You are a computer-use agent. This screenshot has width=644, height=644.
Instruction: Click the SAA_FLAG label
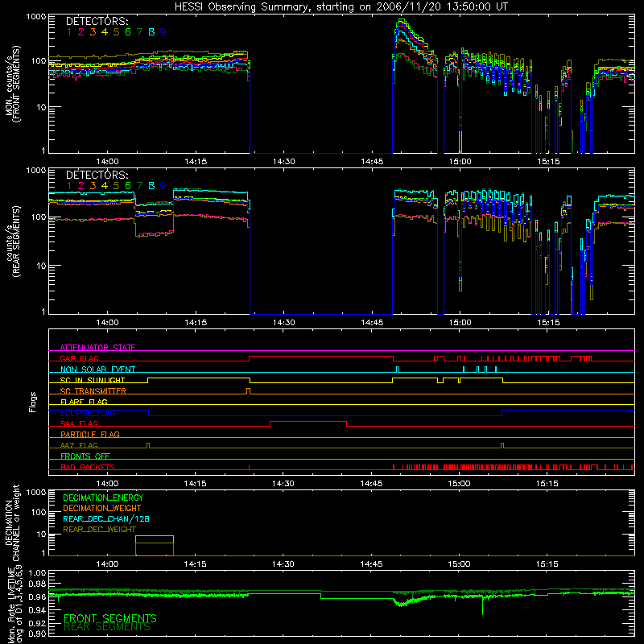[79, 423]
